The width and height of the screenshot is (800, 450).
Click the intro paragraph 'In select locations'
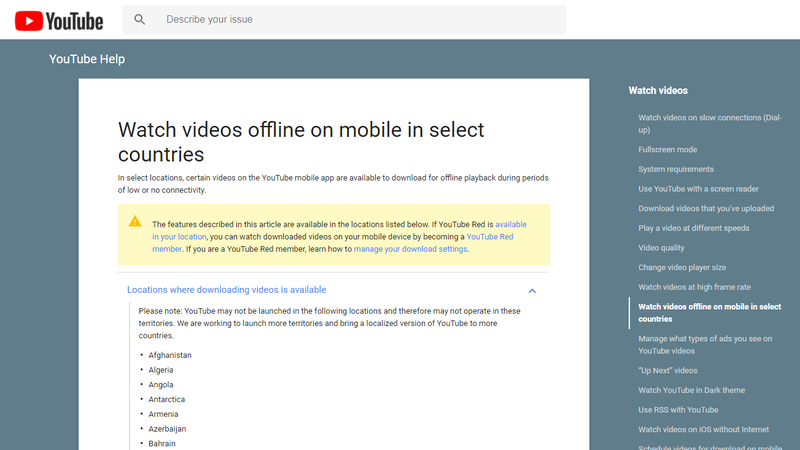click(333, 184)
